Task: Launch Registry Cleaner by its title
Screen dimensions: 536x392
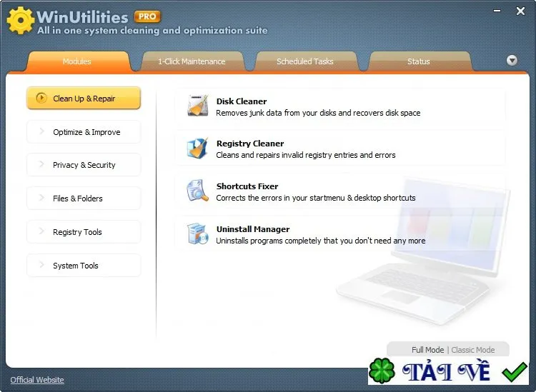Action: tap(250, 144)
